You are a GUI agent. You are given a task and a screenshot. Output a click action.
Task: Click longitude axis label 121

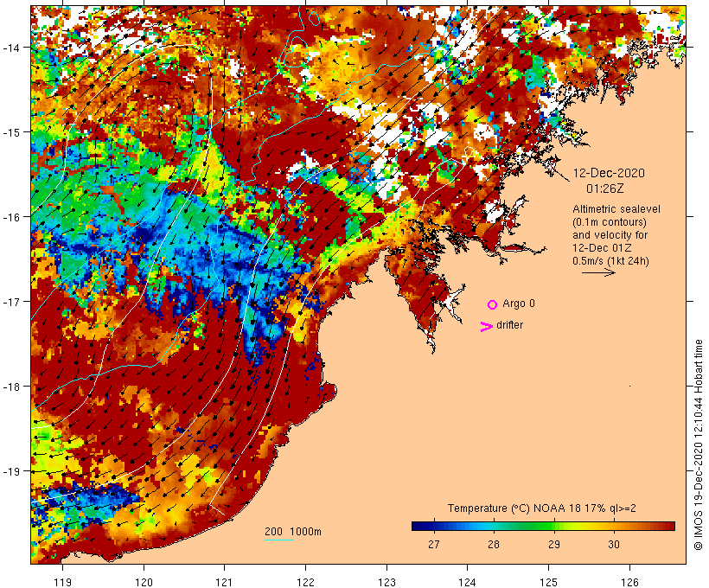click(224, 582)
